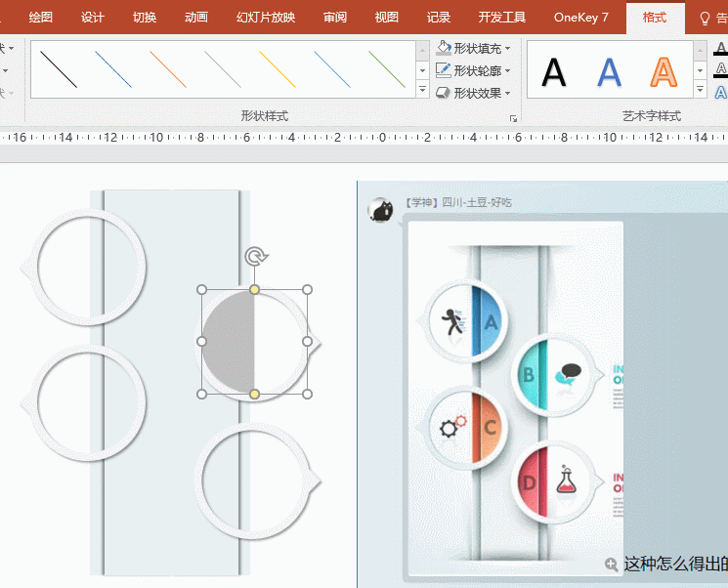Viewport: 728px width, 588px height.
Task: Open the OneKey 7 tab
Action: click(x=580, y=18)
